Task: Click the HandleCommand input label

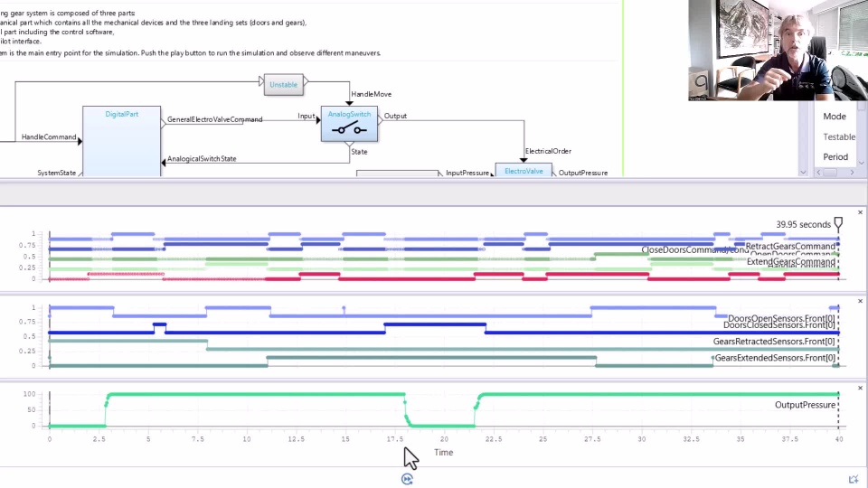Action: [49, 137]
